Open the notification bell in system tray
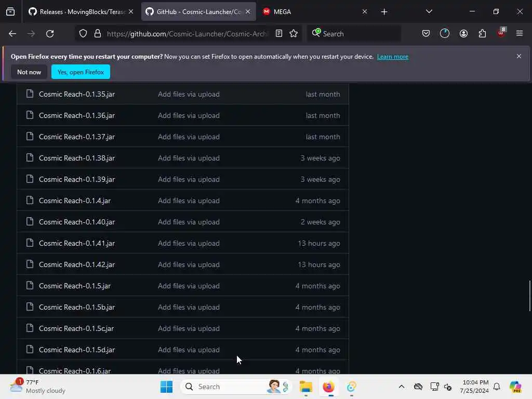 pyautogui.click(x=497, y=387)
